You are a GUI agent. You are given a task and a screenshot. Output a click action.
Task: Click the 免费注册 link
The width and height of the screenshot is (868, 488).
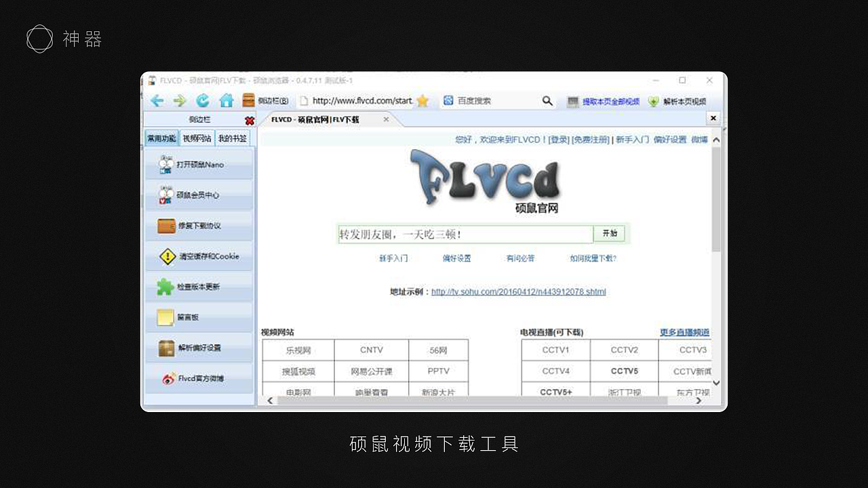pyautogui.click(x=591, y=140)
